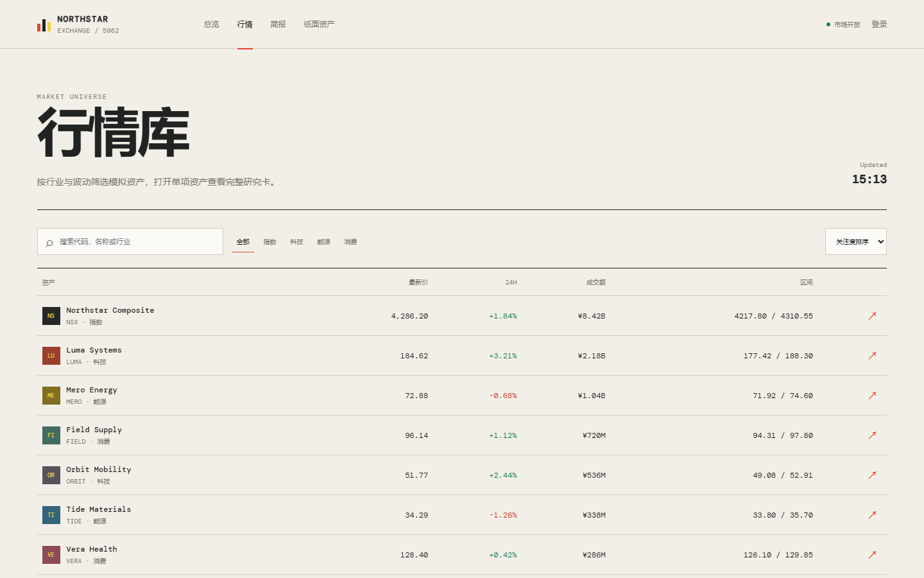Click the 区间 column header

click(807, 283)
